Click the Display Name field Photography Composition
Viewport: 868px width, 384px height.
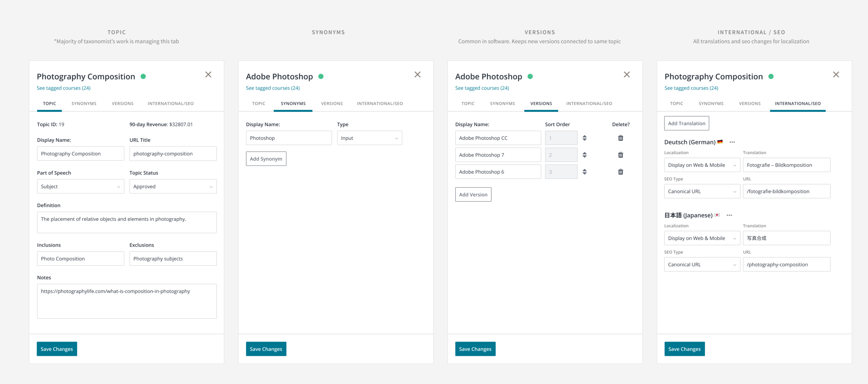[x=81, y=154]
